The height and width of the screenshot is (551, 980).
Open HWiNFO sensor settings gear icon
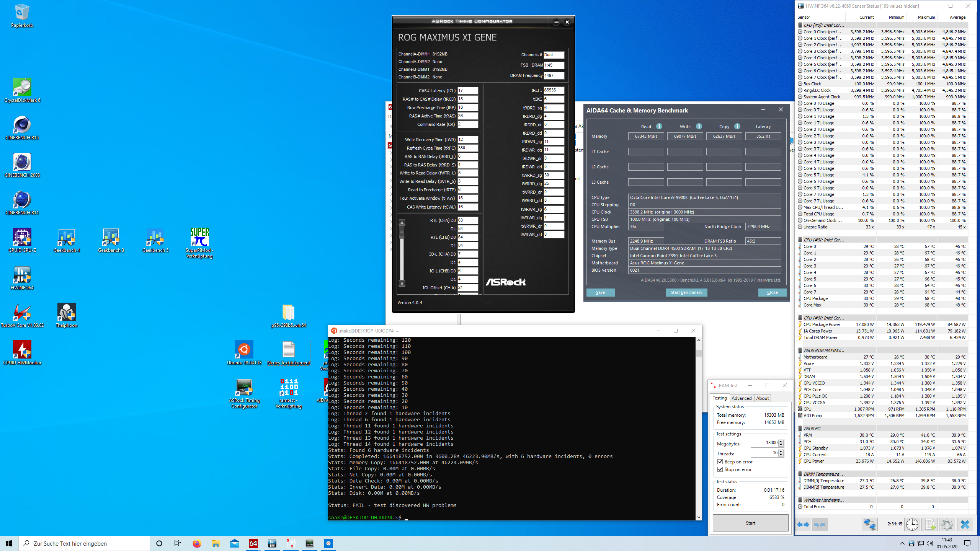pos(947,525)
